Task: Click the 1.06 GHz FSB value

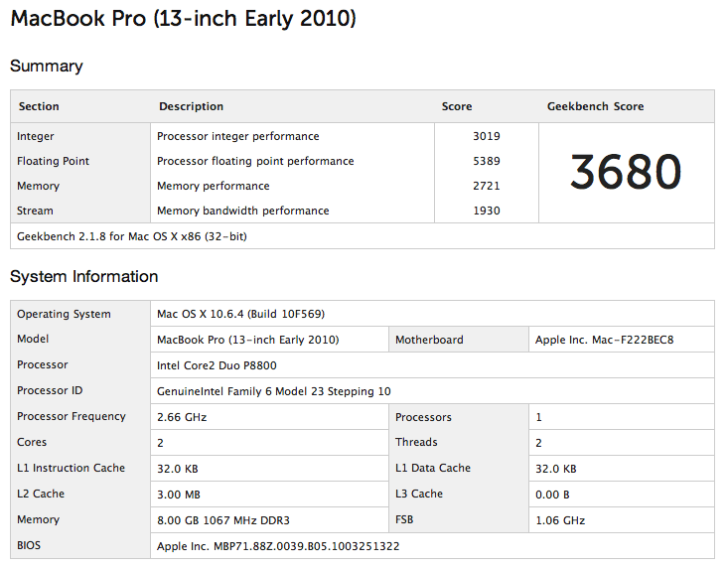Action: [560, 520]
